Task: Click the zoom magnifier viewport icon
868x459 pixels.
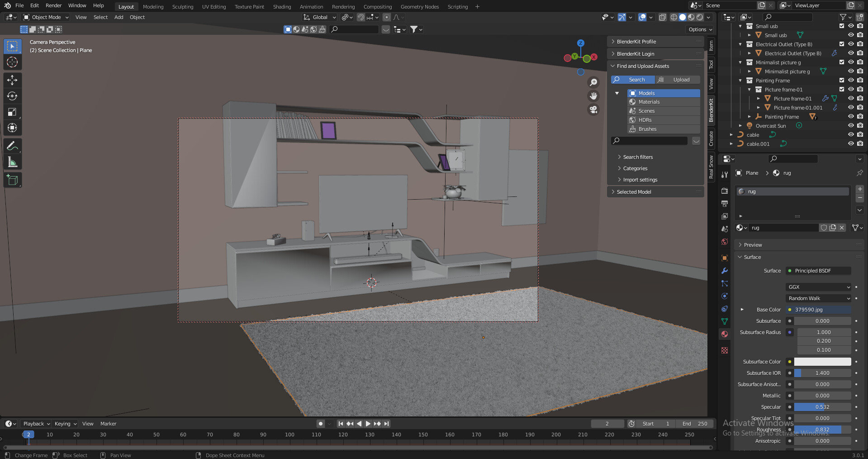Action: pos(593,82)
